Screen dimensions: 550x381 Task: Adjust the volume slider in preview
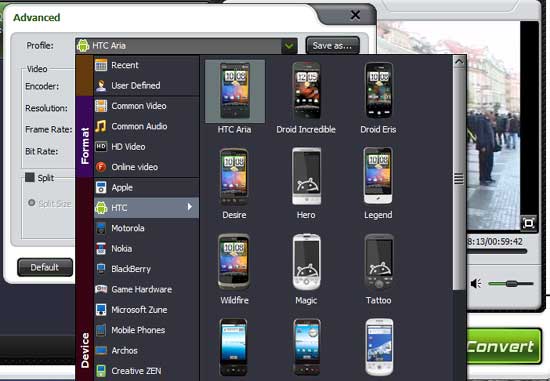[x=511, y=283]
